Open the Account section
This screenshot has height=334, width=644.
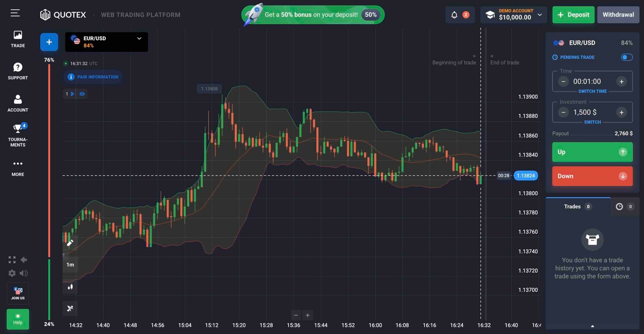pyautogui.click(x=18, y=103)
